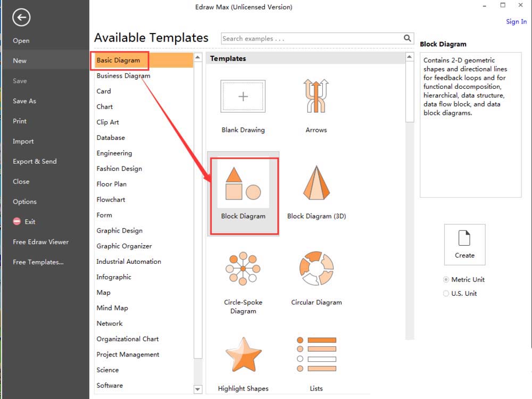
Task: Click category list down arrow
Action: [x=198, y=389]
